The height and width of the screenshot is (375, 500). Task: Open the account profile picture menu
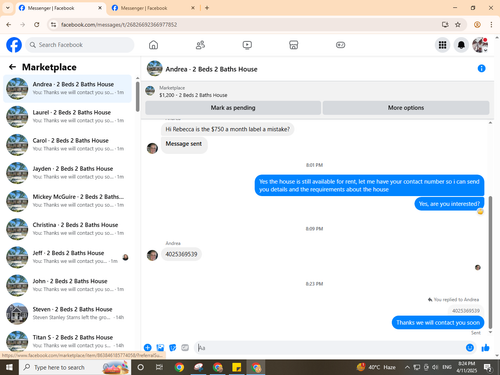pos(480,45)
